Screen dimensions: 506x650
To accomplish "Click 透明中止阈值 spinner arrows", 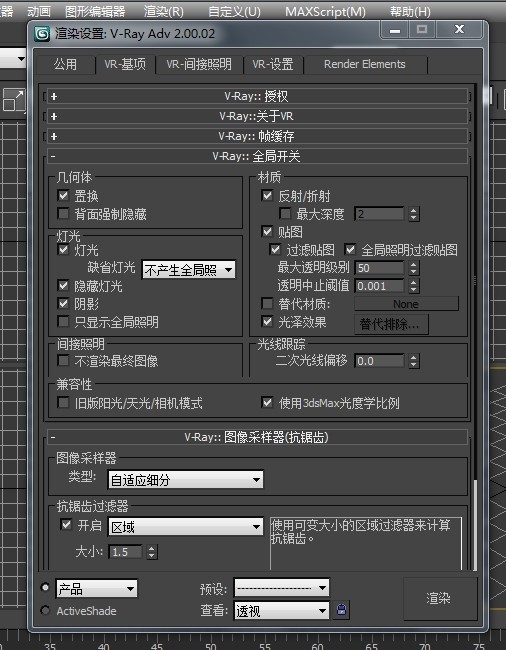I will coord(414,286).
